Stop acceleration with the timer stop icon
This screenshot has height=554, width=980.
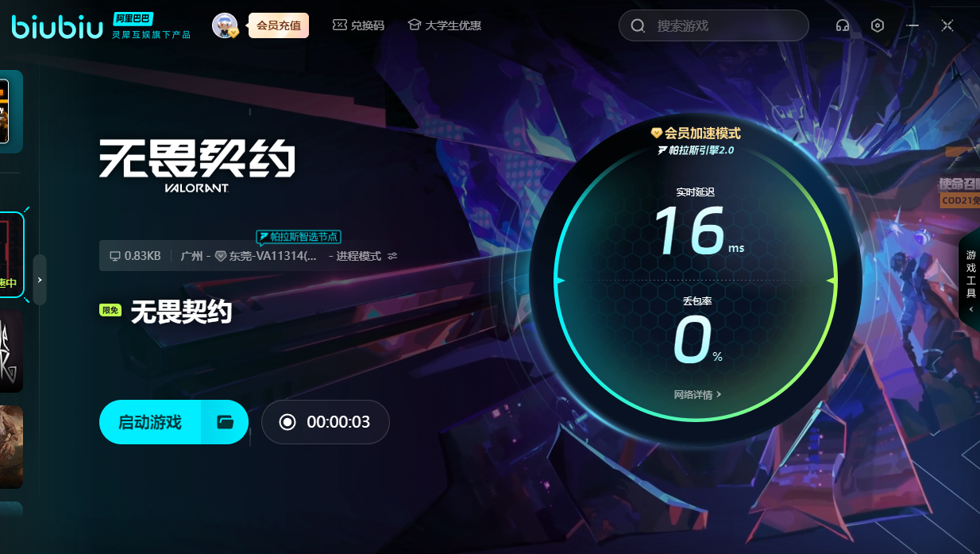[x=287, y=422]
